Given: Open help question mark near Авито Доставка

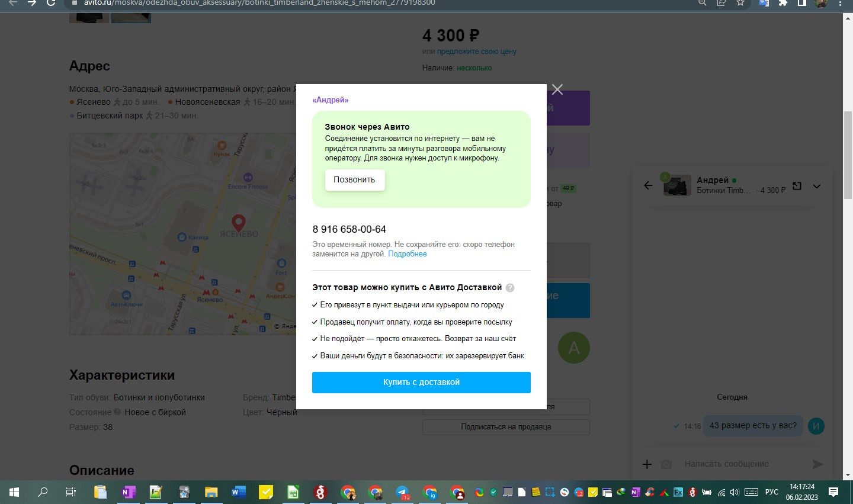Looking at the screenshot, I should (510, 288).
